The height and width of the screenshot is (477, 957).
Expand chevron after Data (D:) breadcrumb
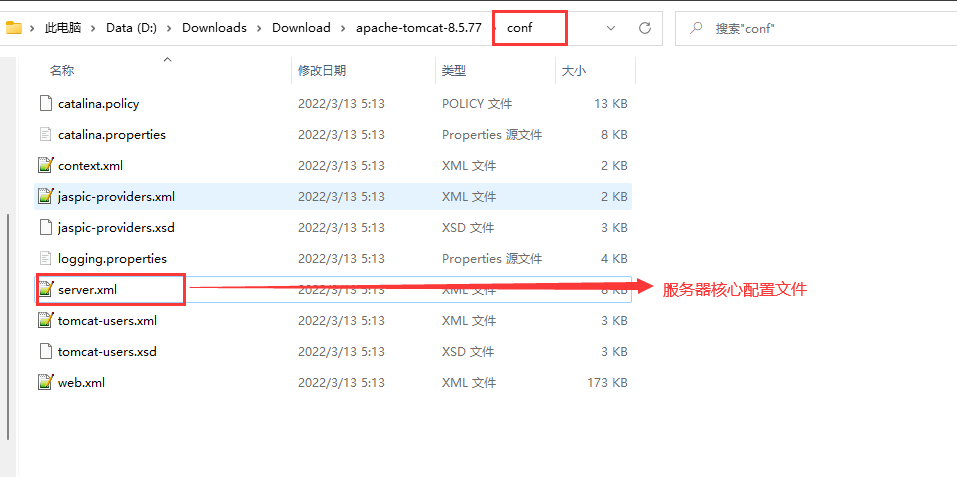[170, 28]
